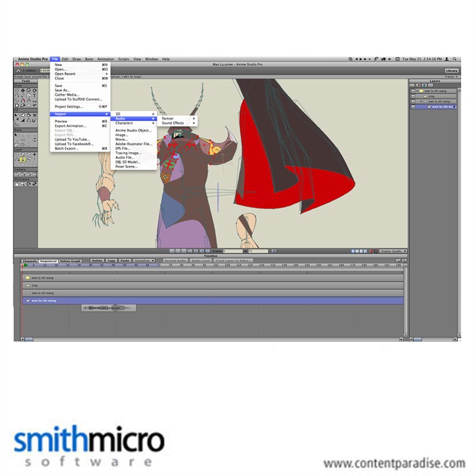Click the Copy button in timeline

pyautogui.click(x=111, y=261)
